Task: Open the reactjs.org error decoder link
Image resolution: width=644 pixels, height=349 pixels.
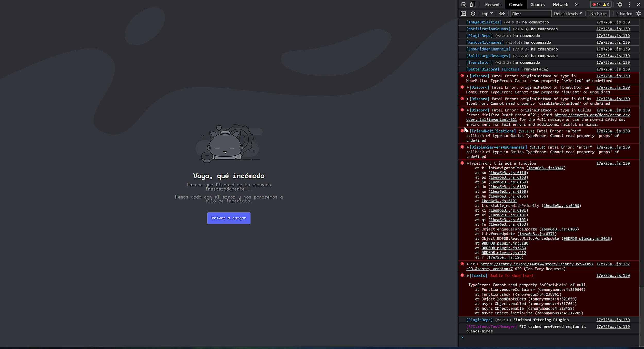Action: (592, 115)
